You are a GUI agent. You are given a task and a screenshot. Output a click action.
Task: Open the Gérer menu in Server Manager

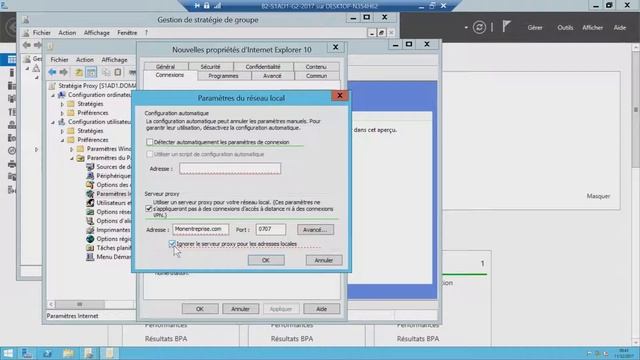[535, 28]
